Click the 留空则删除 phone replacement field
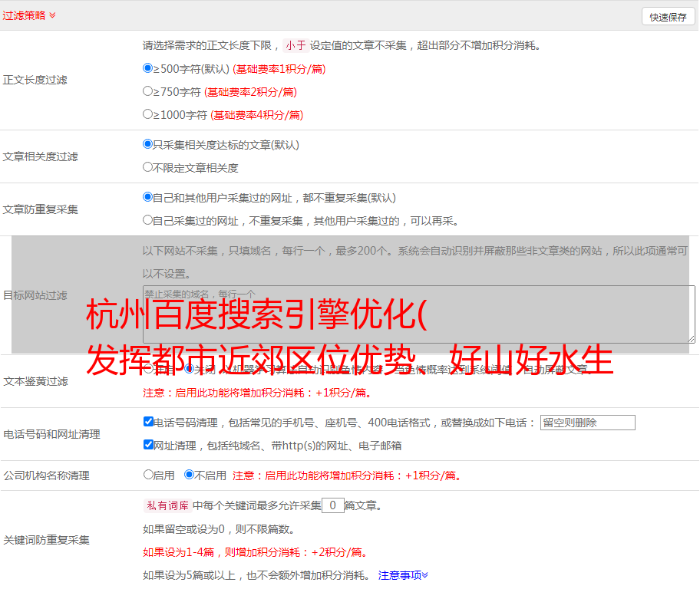Image resolution: width=700 pixels, height=589 pixels. (x=587, y=423)
